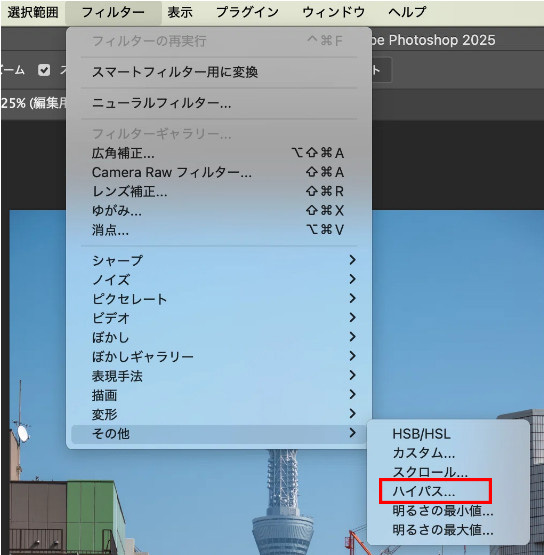Image resolution: width=544 pixels, height=555 pixels.
Task: Open ニューラルフィルター...
Action: (x=219, y=103)
